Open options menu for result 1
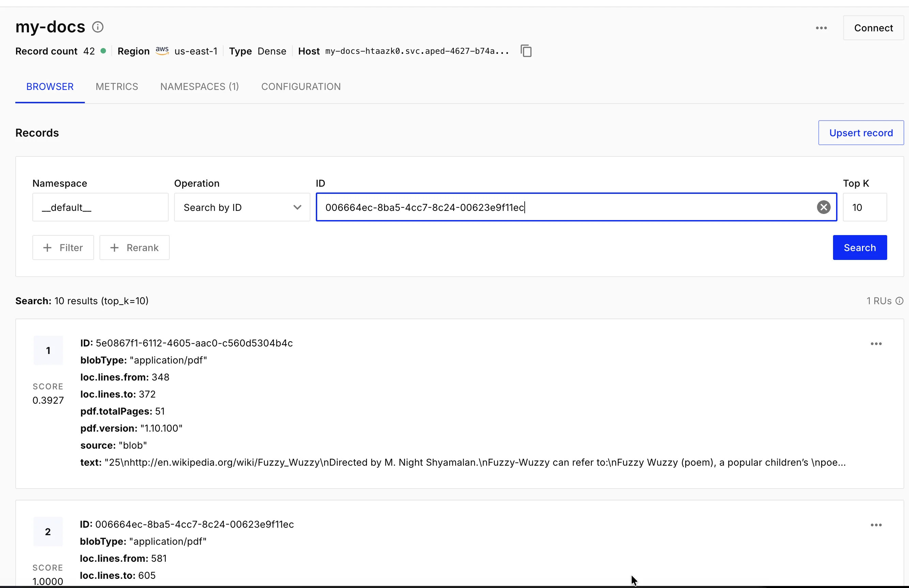This screenshot has height=588, width=909. pyautogui.click(x=876, y=344)
